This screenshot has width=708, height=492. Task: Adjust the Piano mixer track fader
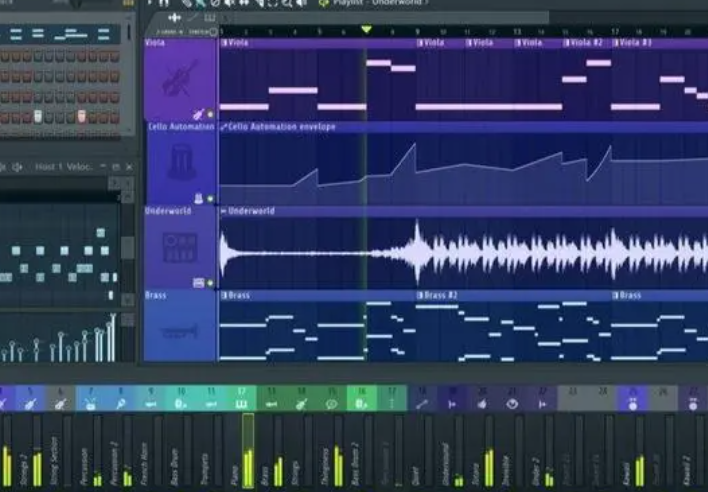click(x=248, y=450)
